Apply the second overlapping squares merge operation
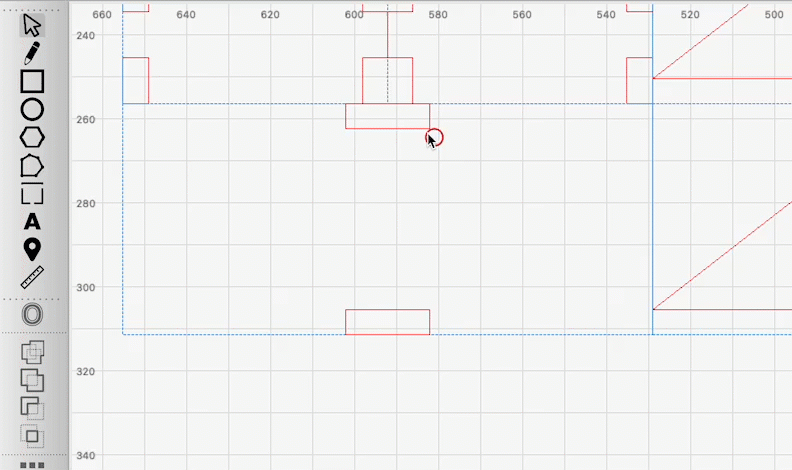The width and height of the screenshot is (792, 470). click(32, 380)
